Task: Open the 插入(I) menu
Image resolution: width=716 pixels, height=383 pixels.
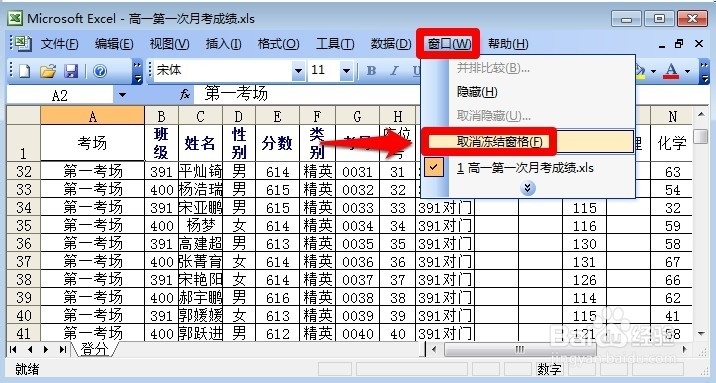Action: click(223, 44)
